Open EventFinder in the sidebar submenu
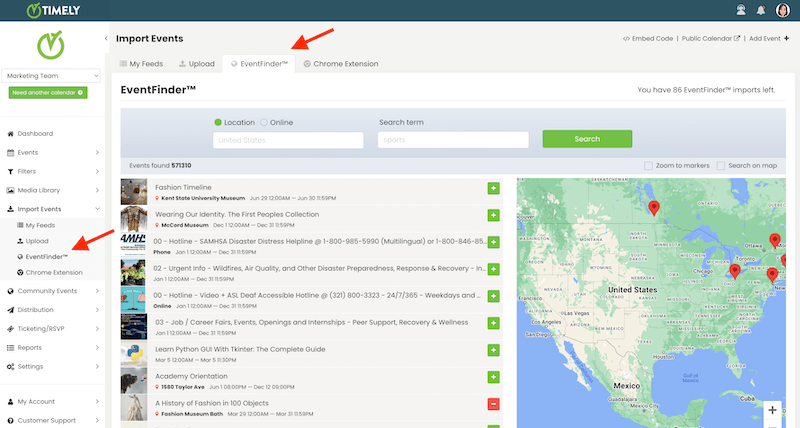The width and height of the screenshot is (800, 428). pyautogui.click(x=42, y=257)
